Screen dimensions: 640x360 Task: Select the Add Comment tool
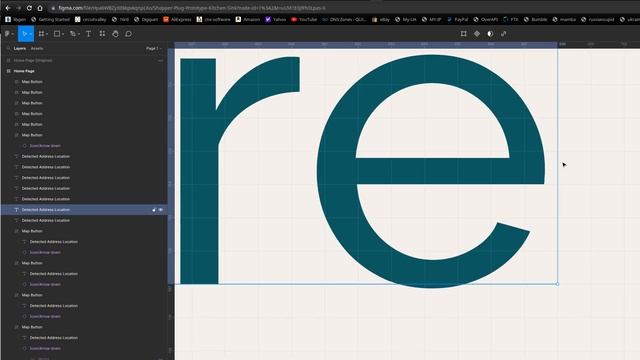click(x=129, y=34)
